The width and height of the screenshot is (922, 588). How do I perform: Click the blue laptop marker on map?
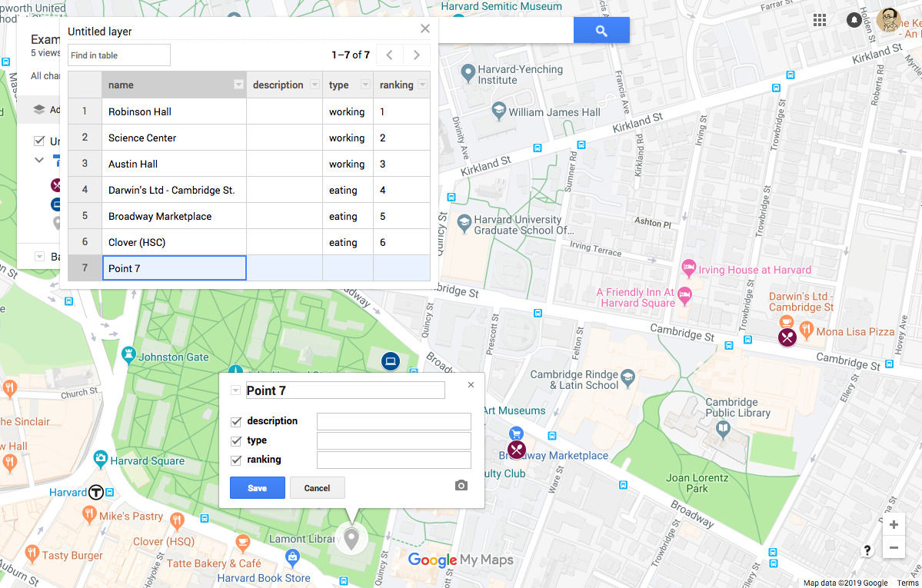click(x=391, y=361)
